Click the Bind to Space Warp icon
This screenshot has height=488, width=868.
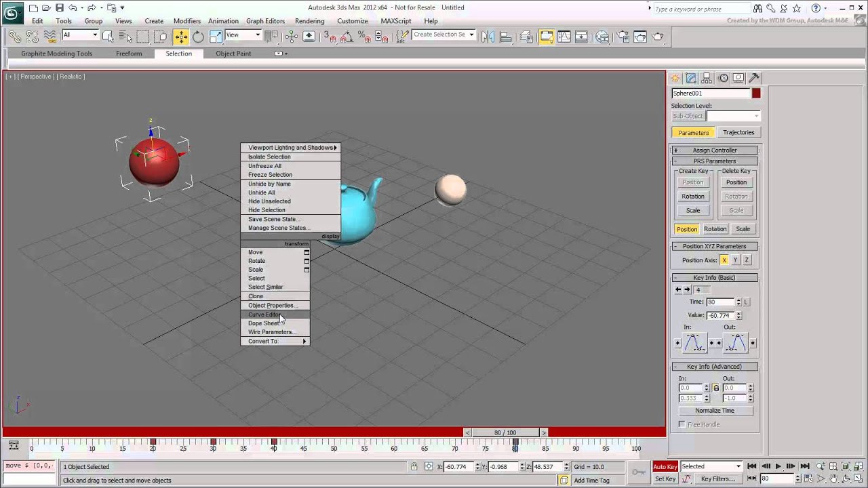pyautogui.click(x=50, y=37)
